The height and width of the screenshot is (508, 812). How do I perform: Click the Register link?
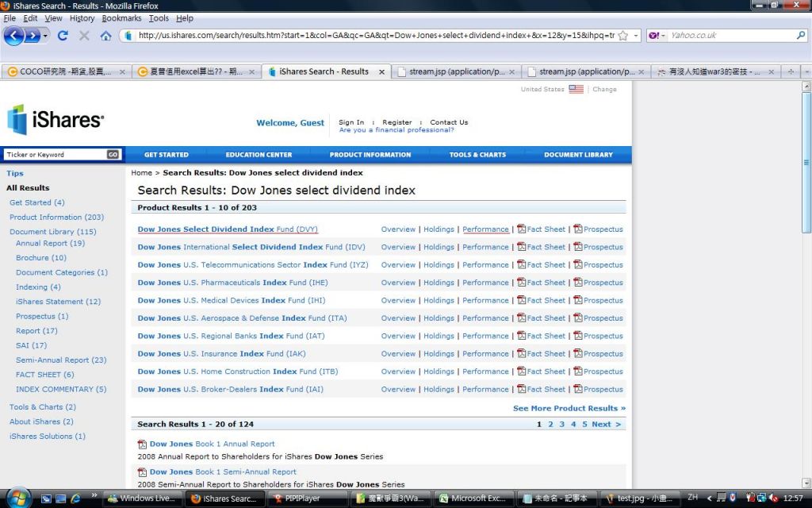tap(397, 122)
